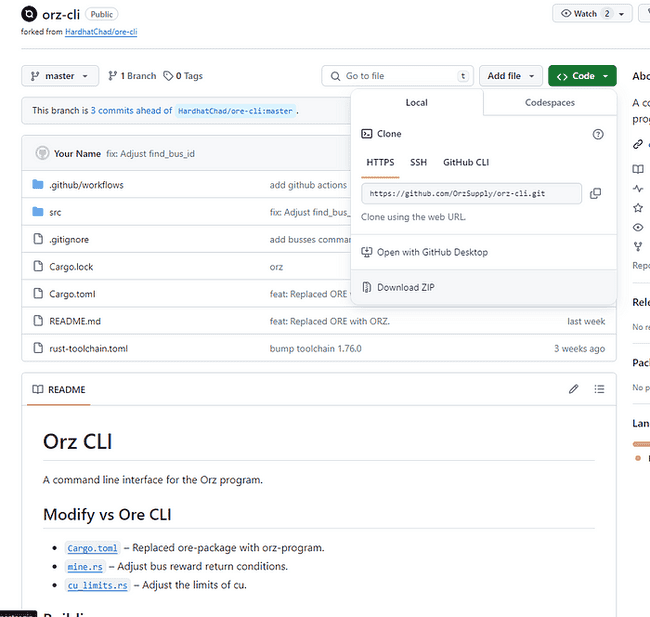650x617 pixels.
Task: Click the src folder icon
Action: pyautogui.click(x=38, y=212)
